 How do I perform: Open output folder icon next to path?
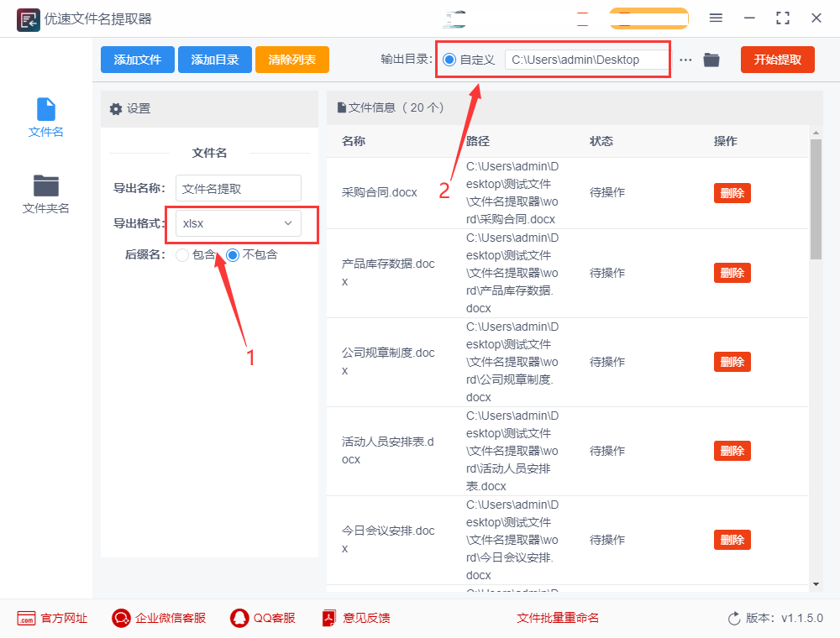click(x=711, y=60)
